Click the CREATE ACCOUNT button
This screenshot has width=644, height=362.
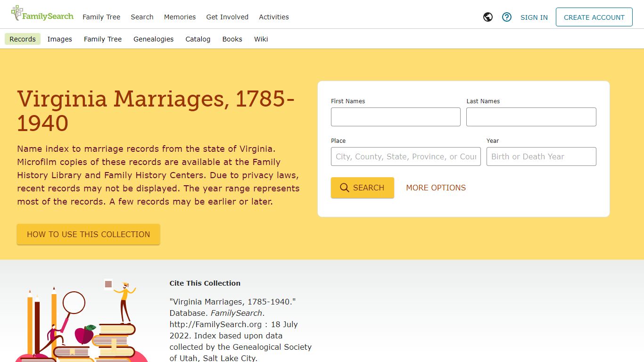tap(594, 17)
